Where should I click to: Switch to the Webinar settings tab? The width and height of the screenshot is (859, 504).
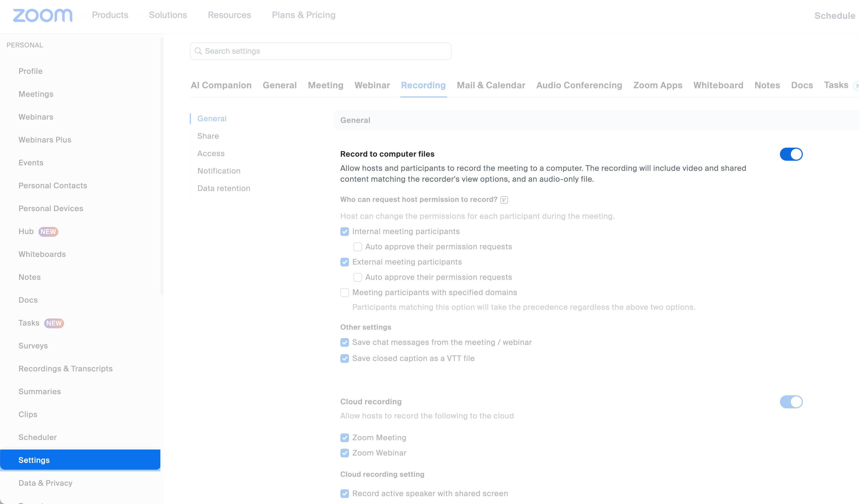pos(372,85)
